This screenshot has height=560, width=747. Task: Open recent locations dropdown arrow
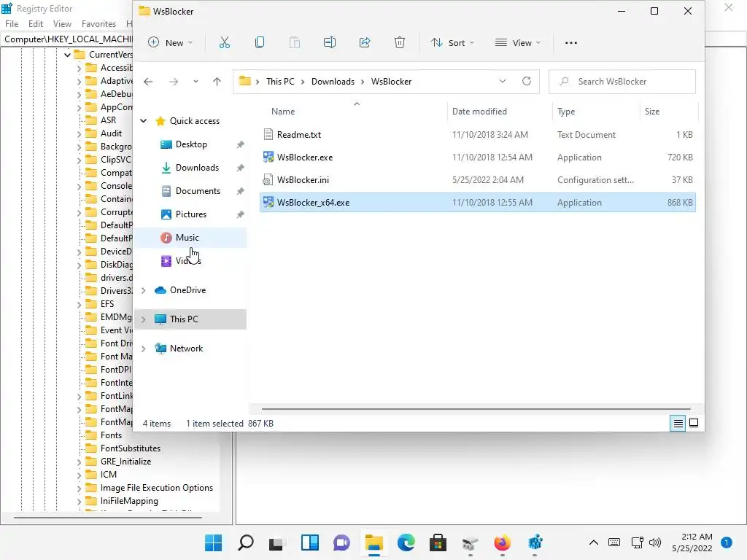[x=196, y=82]
